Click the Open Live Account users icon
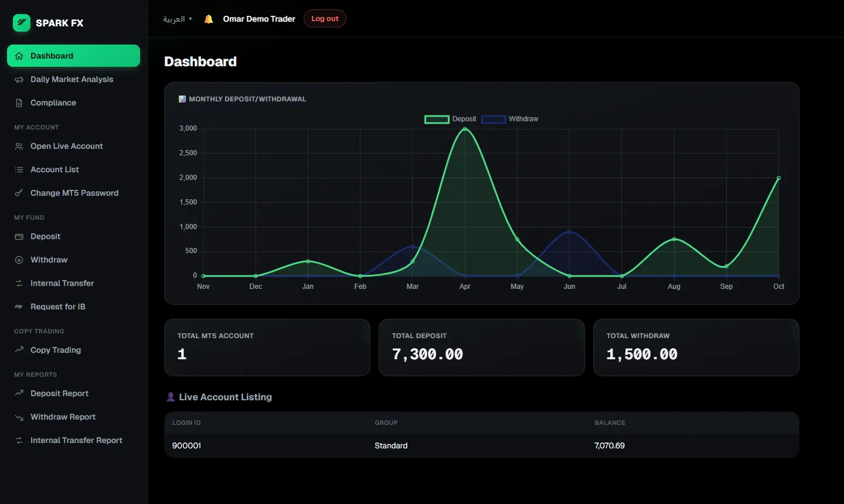This screenshot has width=844, height=504. tap(19, 147)
